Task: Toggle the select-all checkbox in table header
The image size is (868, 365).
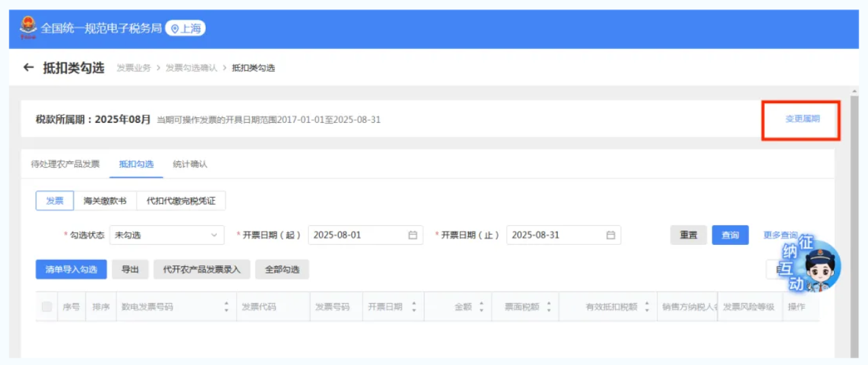Action: [x=47, y=307]
